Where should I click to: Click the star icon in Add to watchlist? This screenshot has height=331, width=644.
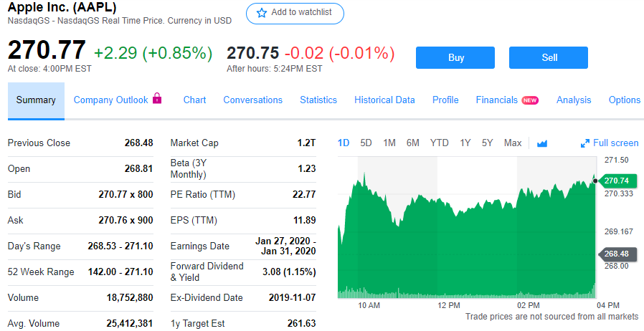[x=261, y=13]
